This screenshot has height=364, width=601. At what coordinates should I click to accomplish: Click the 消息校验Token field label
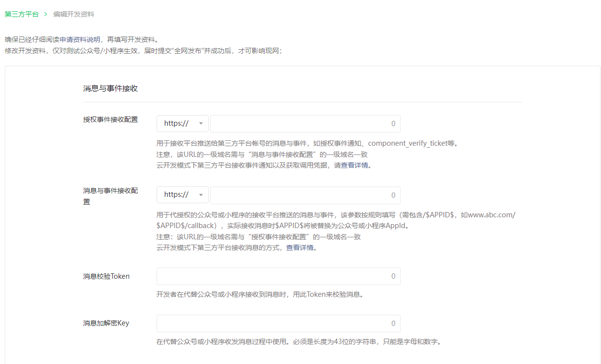coord(106,276)
